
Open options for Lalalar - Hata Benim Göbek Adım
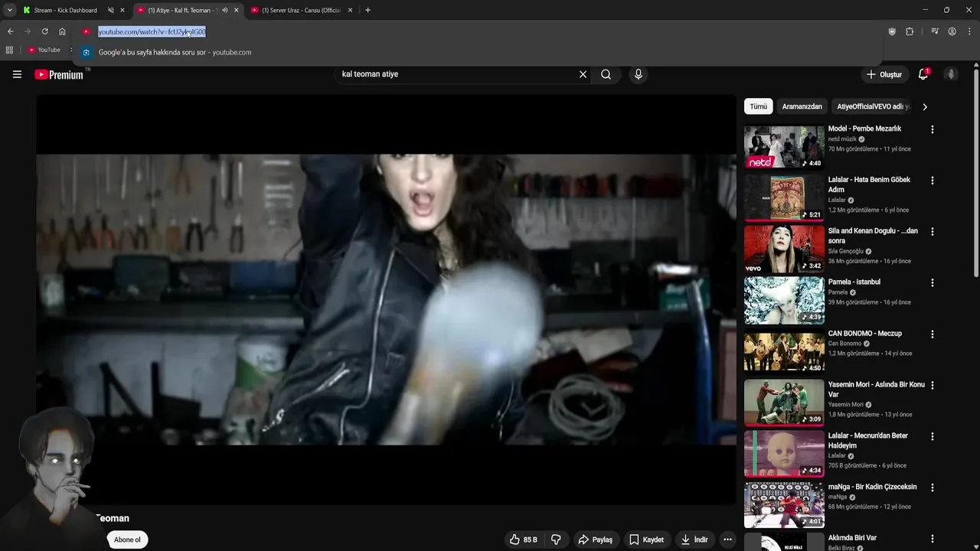(x=932, y=181)
